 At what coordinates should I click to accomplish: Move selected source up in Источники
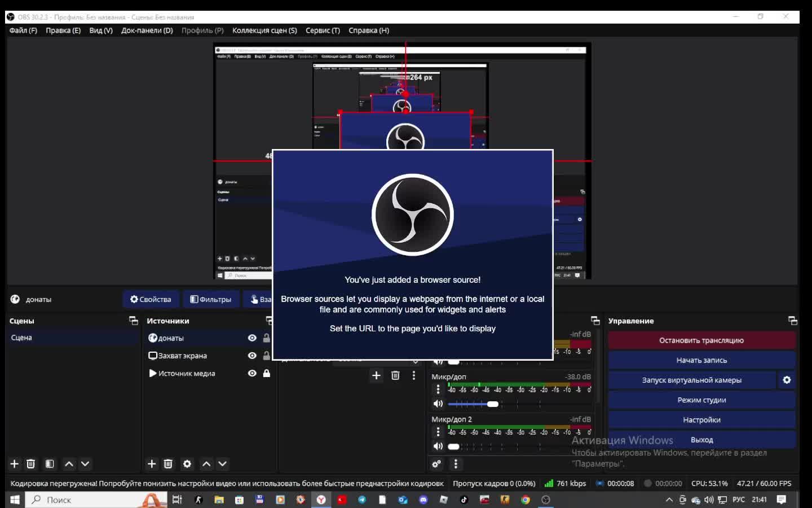(x=206, y=464)
